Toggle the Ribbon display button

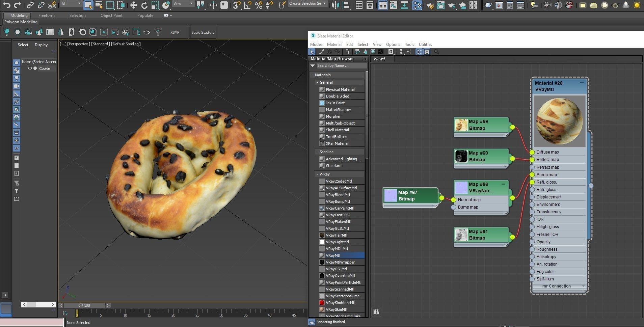coord(382,5)
